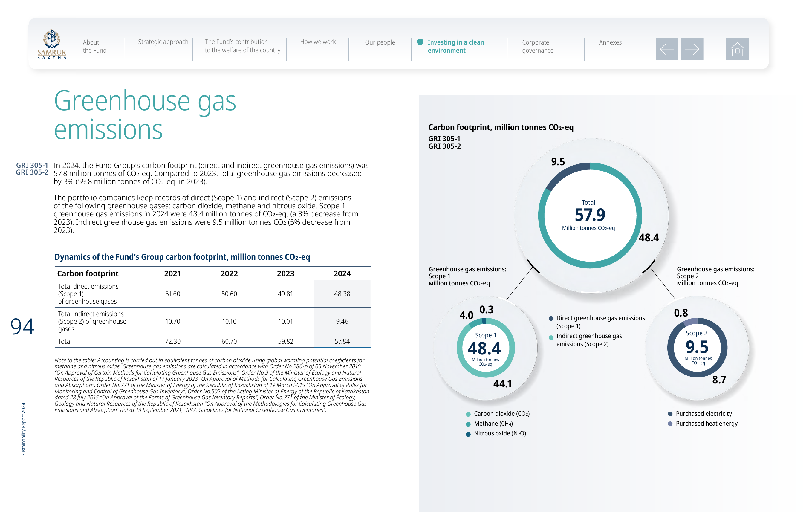812x512 pixels.
Task: Open Our people section
Action: [380, 42]
